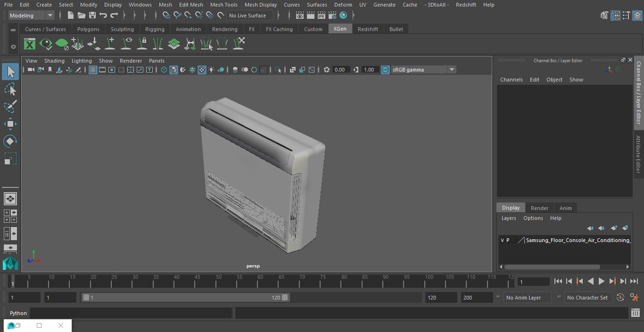Click the time range slider bar
The image size is (644, 332).
pos(185,298)
